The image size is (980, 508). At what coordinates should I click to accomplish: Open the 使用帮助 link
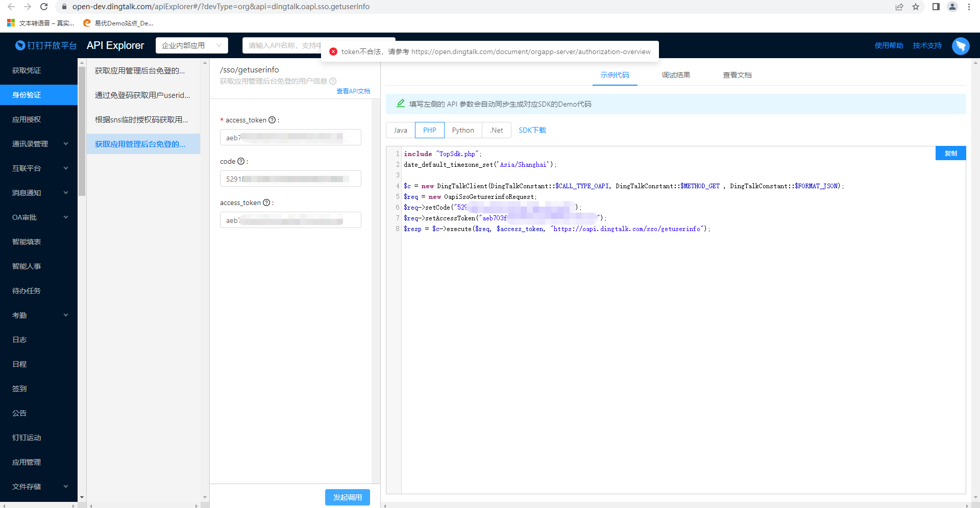click(889, 45)
